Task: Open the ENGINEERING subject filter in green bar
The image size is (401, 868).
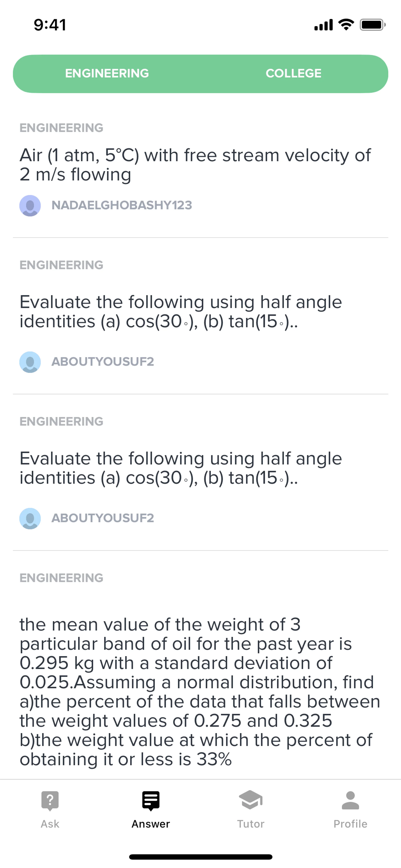Action: click(107, 73)
